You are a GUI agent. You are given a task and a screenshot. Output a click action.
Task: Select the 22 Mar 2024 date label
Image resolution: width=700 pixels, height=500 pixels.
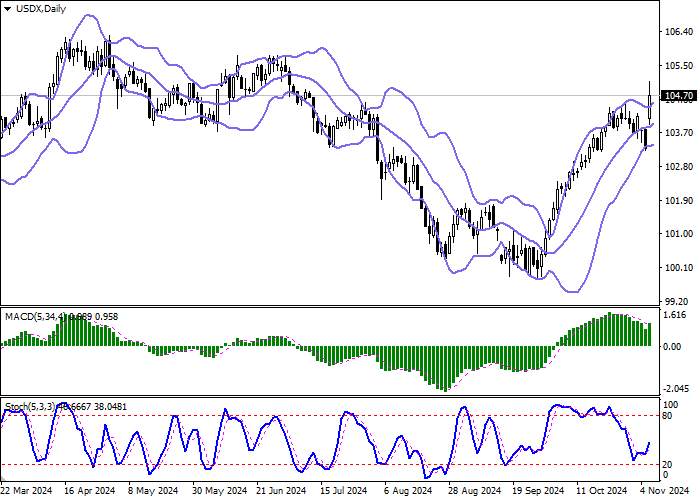26,491
